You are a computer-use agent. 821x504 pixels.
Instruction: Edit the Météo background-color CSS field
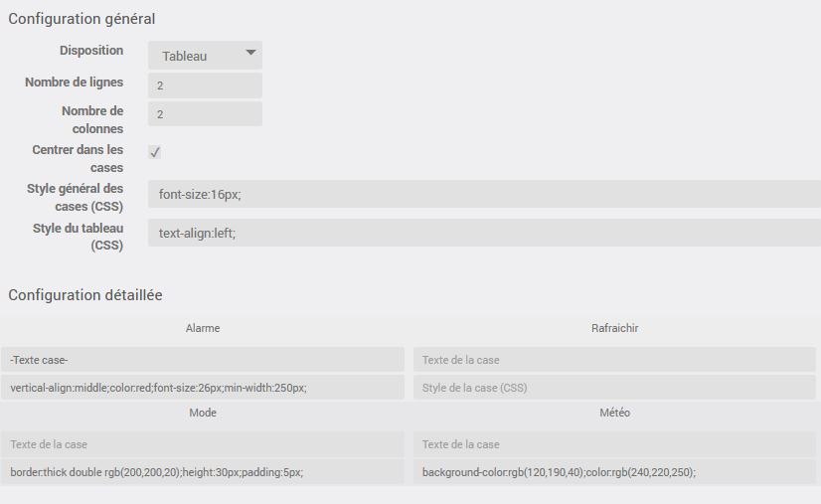614,472
